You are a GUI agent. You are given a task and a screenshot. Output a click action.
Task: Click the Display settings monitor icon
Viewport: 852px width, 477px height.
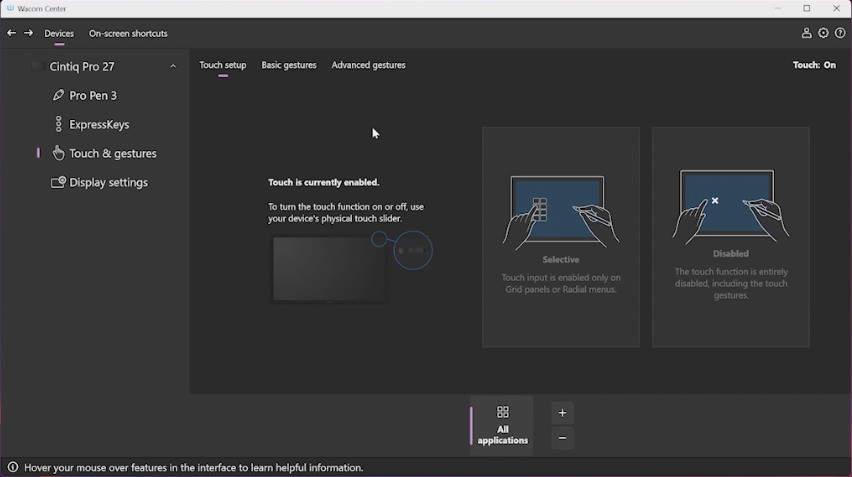[x=58, y=182]
